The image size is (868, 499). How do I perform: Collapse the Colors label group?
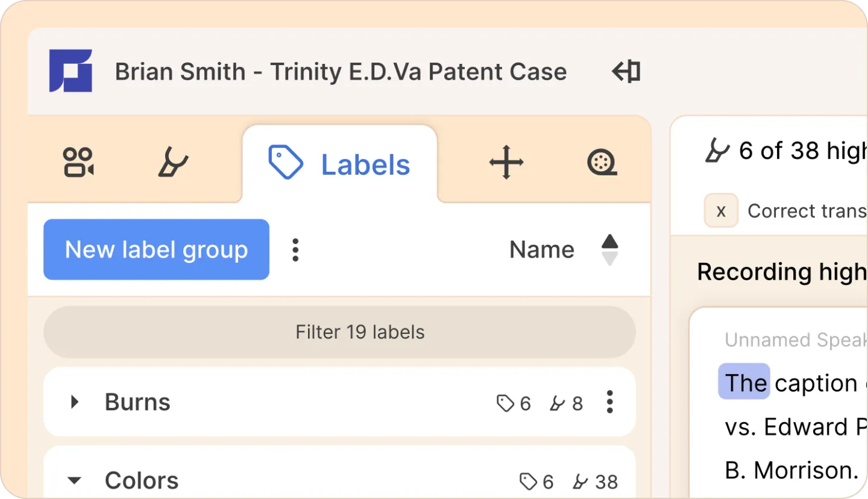[x=75, y=481]
